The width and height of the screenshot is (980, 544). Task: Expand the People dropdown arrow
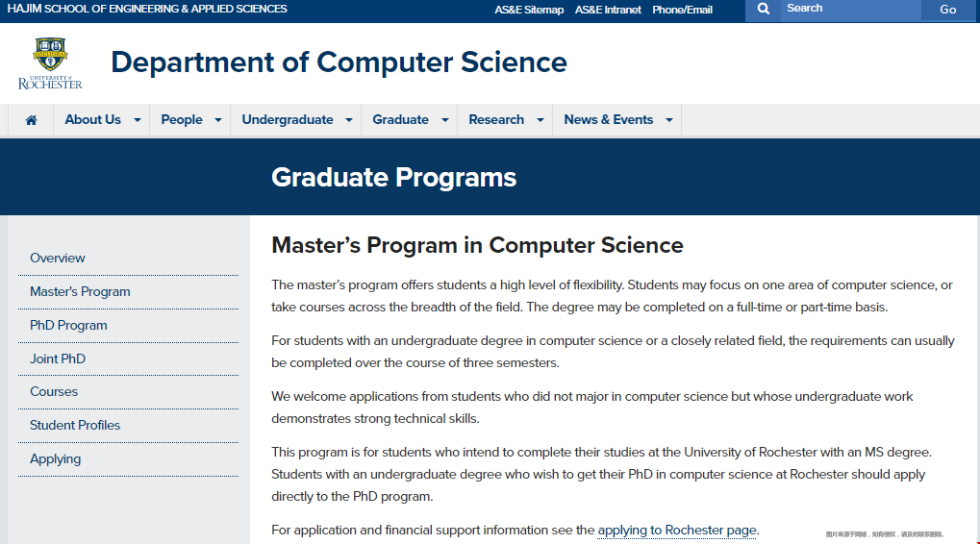218,120
